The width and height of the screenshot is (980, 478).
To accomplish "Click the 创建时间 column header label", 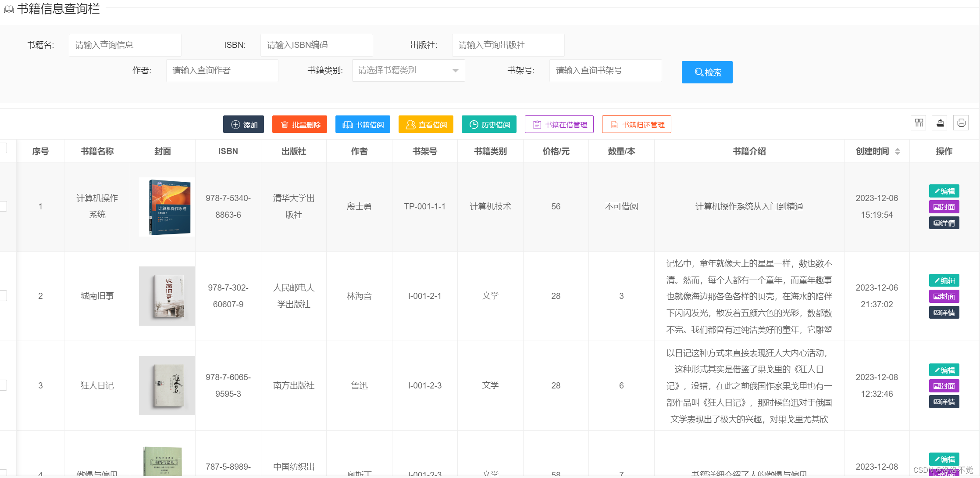I will point(872,151).
